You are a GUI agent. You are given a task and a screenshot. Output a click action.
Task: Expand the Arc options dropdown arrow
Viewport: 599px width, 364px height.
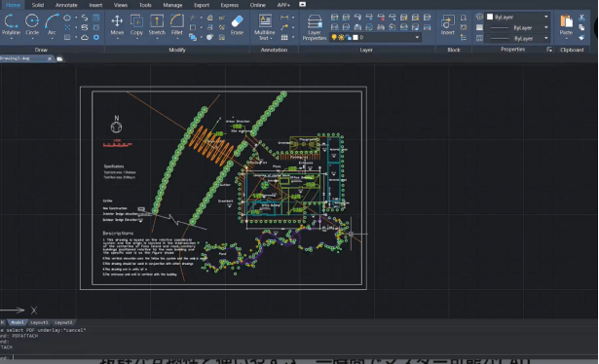[x=52, y=38]
